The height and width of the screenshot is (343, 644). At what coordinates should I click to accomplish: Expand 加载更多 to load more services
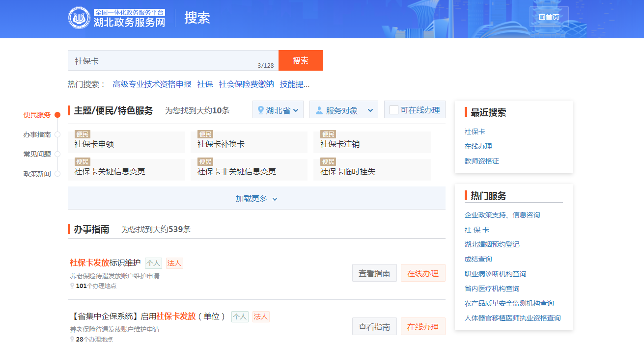coord(256,199)
